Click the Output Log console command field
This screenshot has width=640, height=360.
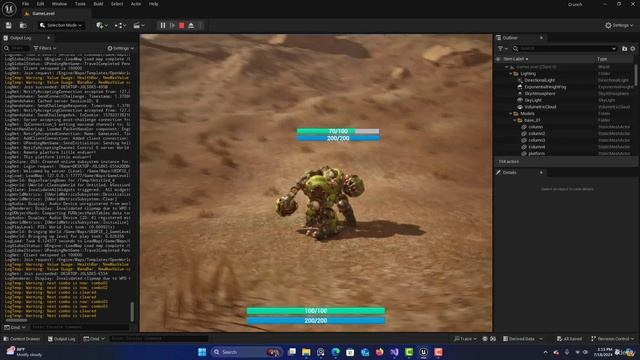(80, 327)
